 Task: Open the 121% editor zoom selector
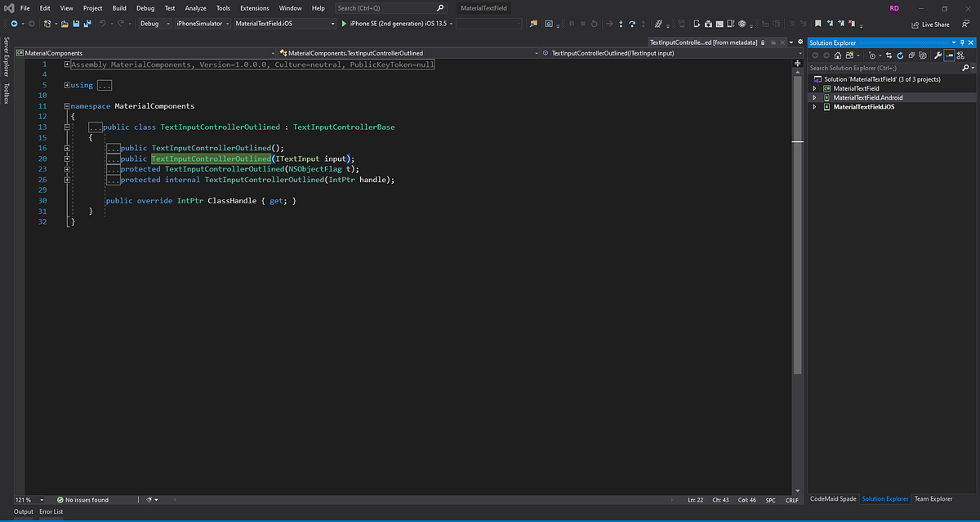point(24,499)
